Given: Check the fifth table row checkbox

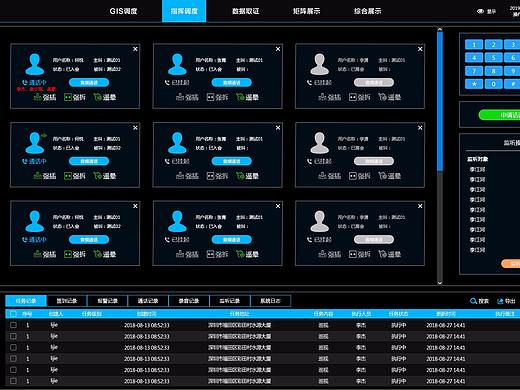Looking at the screenshot, I should 13,370.
